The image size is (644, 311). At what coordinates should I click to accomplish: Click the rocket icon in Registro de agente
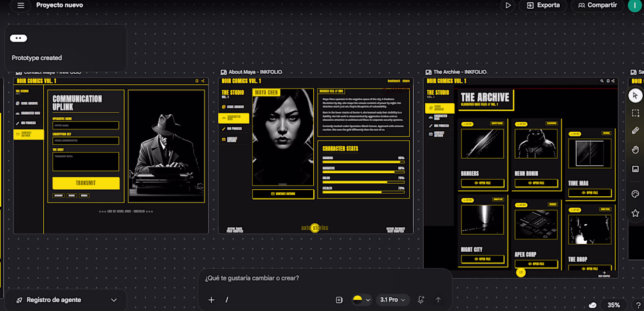coord(19,300)
